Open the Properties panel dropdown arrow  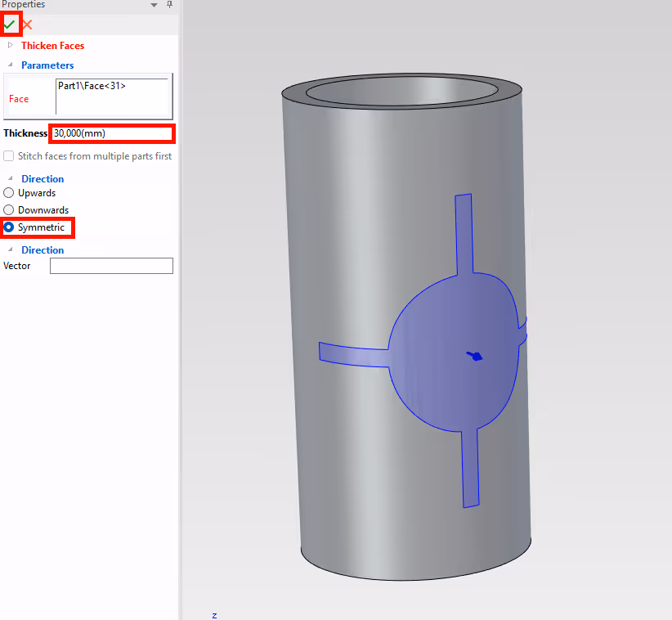[x=154, y=5]
